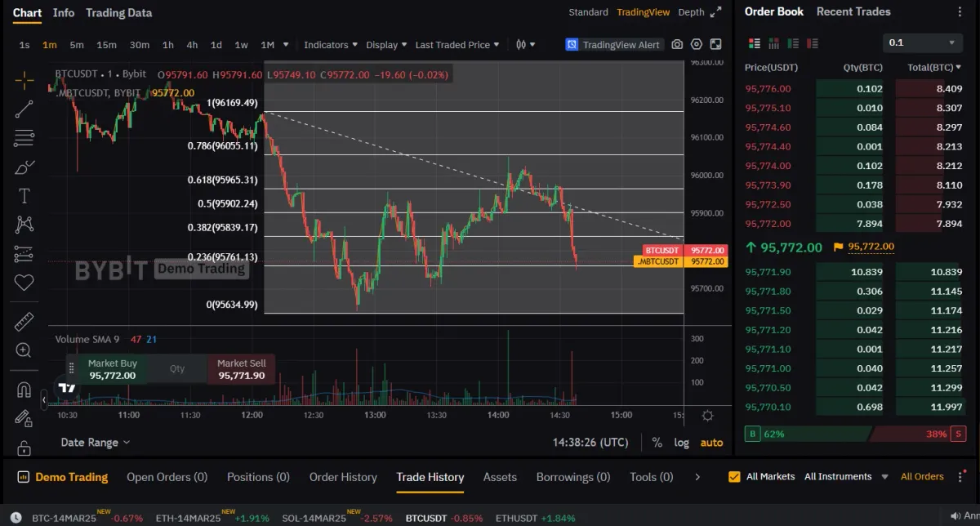The height and width of the screenshot is (526, 980).
Task: Click the zoom in magnifier tool
Action: click(x=24, y=350)
